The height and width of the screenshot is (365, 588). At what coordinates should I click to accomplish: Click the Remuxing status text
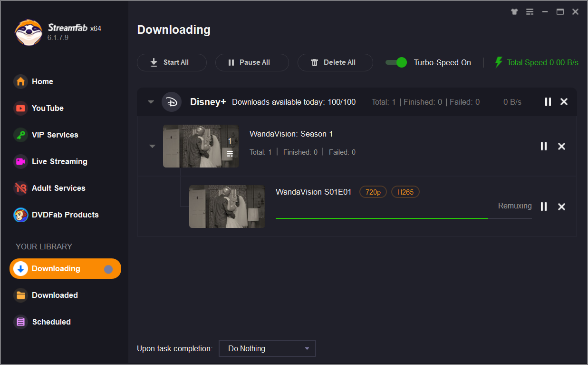[x=515, y=206]
